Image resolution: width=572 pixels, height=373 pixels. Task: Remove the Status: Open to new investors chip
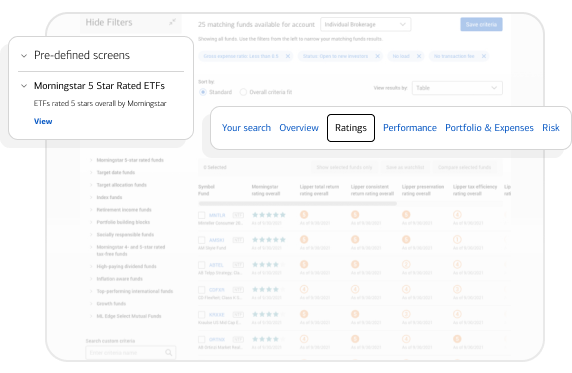point(378,56)
